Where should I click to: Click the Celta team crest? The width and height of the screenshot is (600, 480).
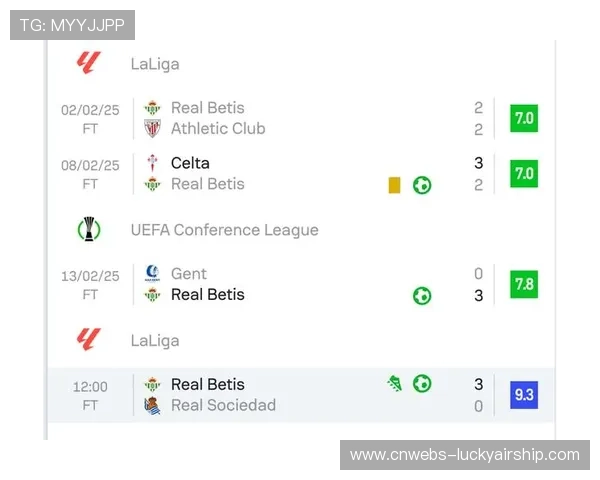(x=152, y=163)
